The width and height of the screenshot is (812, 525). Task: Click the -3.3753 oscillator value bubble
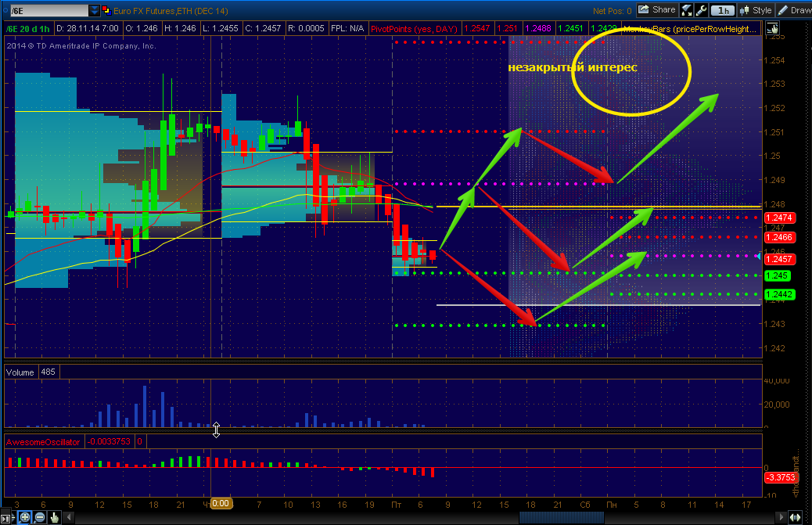(780, 476)
